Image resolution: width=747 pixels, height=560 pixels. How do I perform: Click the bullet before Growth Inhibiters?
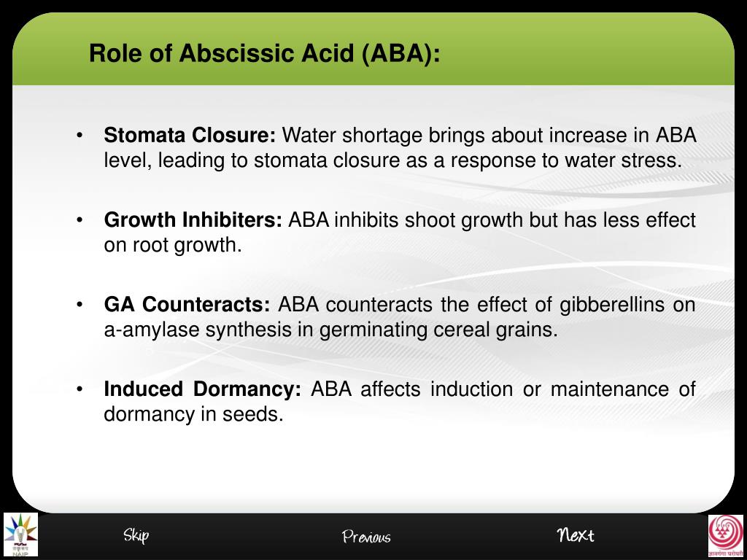point(80,220)
